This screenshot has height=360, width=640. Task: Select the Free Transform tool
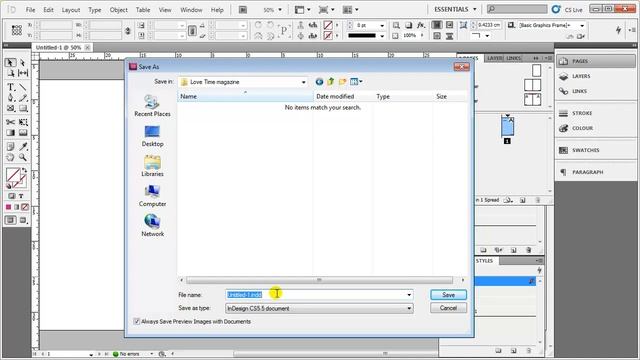tap(23, 122)
